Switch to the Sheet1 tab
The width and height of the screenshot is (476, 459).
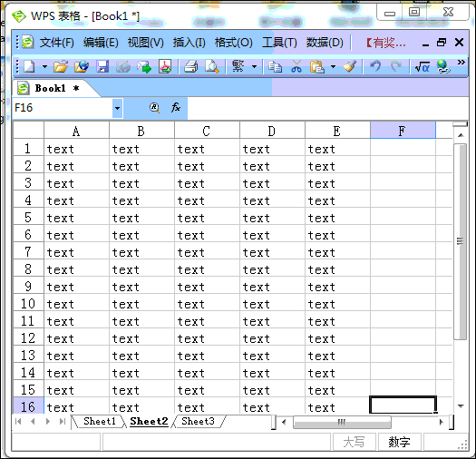click(99, 421)
